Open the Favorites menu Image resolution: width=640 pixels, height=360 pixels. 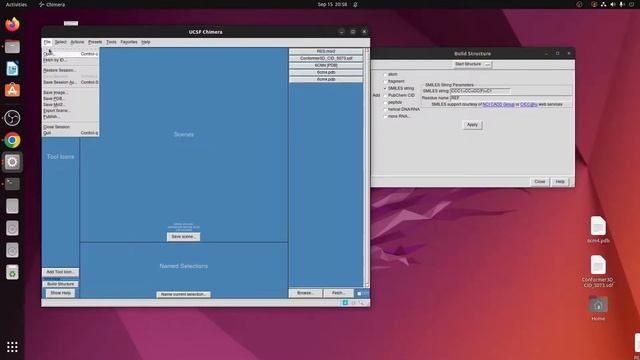[129, 42]
